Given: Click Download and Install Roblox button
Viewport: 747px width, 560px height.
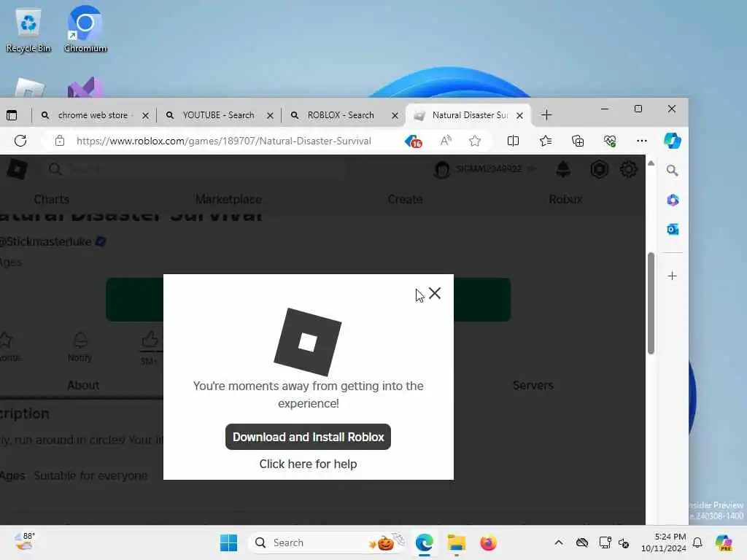Looking at the screenshot, I should point(309,437).
